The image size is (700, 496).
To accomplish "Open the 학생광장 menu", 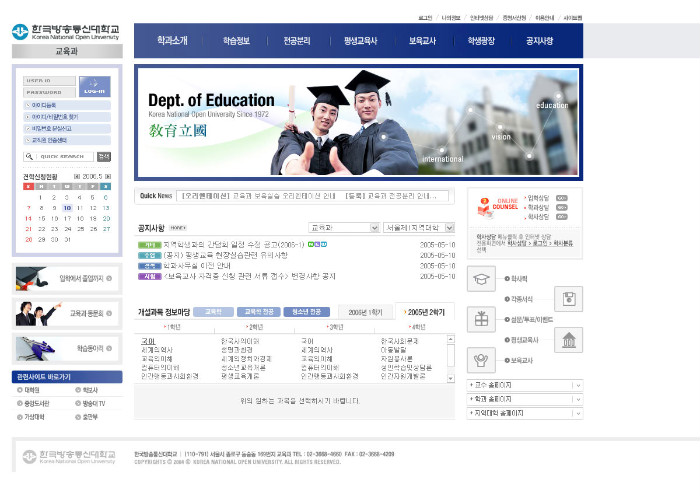I will [x=481, y=41].
